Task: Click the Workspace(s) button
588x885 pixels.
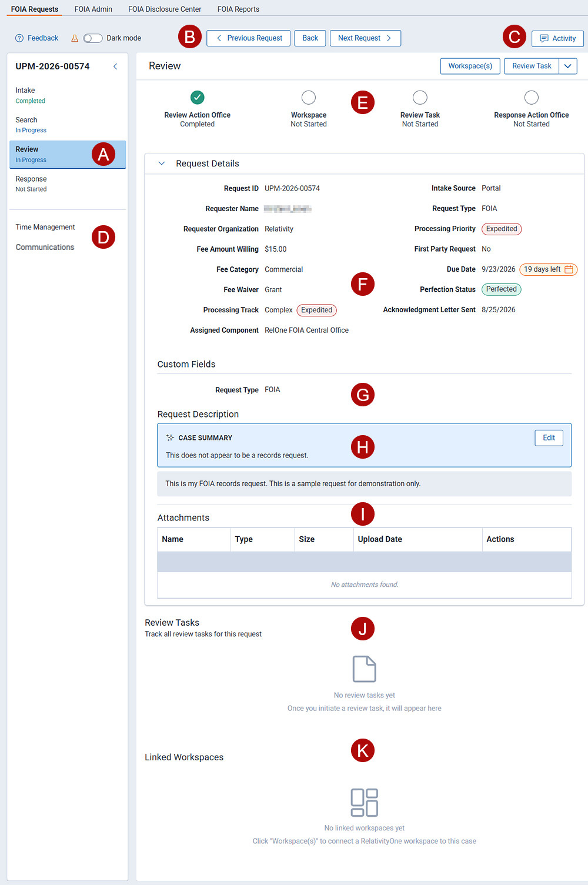Action: point(470,66)
